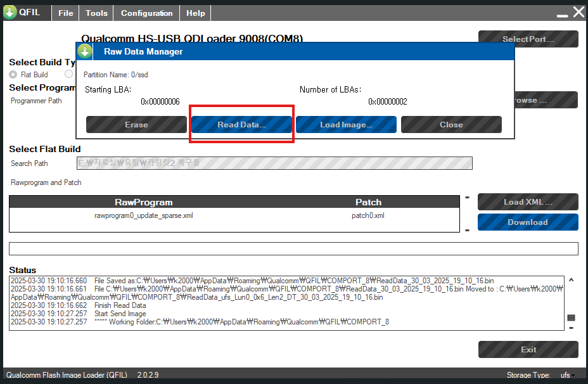Screen dimensions: 588x384
Task: Open the Configuration menu
Action: (x=146, y=13)
